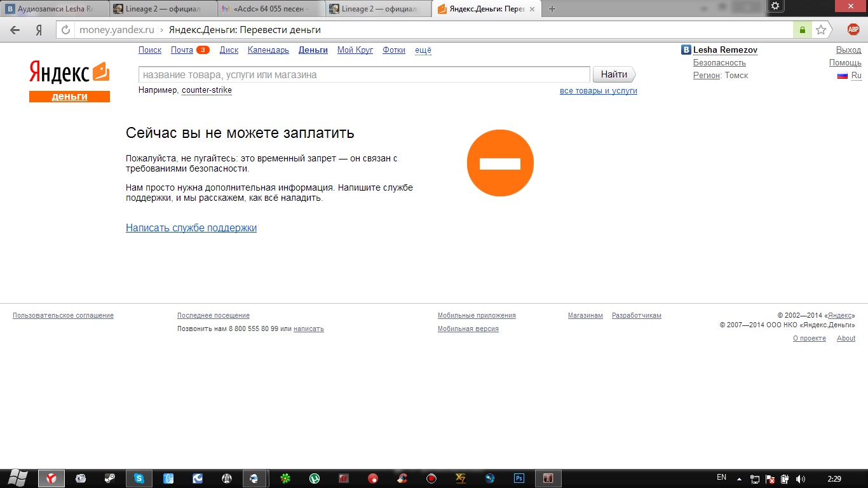Click the Яндекс.Деньги active tab
This screenshot has height=488, width=868.
pyautogui.click(x=487, y=10)
